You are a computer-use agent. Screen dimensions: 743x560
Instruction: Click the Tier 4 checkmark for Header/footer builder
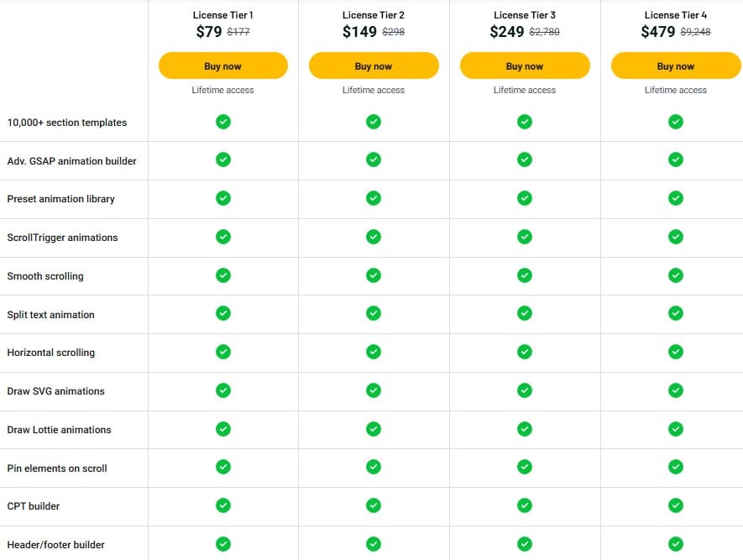tap(676, 544)
